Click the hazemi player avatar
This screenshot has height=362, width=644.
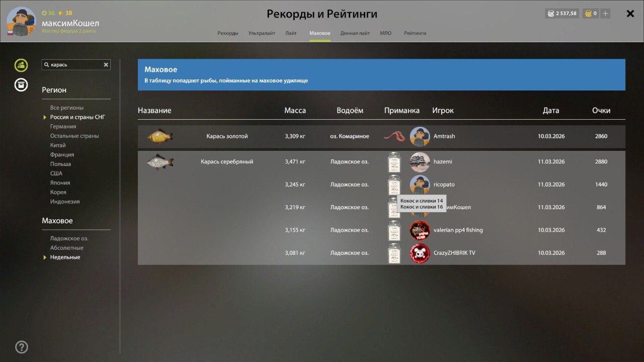tap(420, 162)
